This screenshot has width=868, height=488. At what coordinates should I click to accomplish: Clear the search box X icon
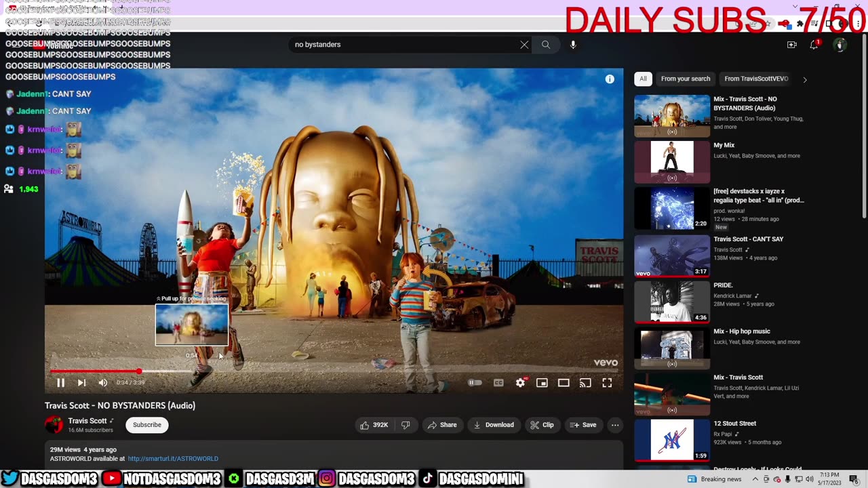[x=524, y=45]
